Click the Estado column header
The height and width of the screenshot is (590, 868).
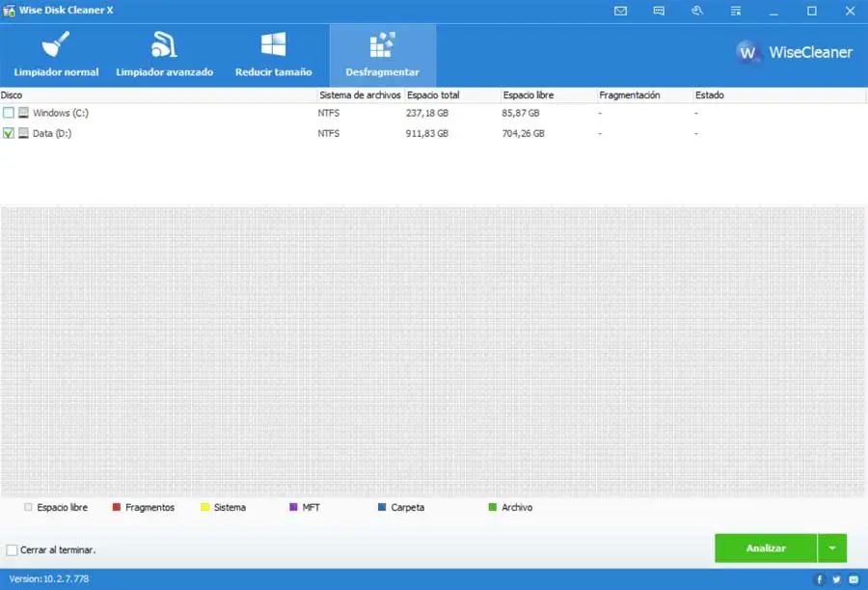point(779,95)
